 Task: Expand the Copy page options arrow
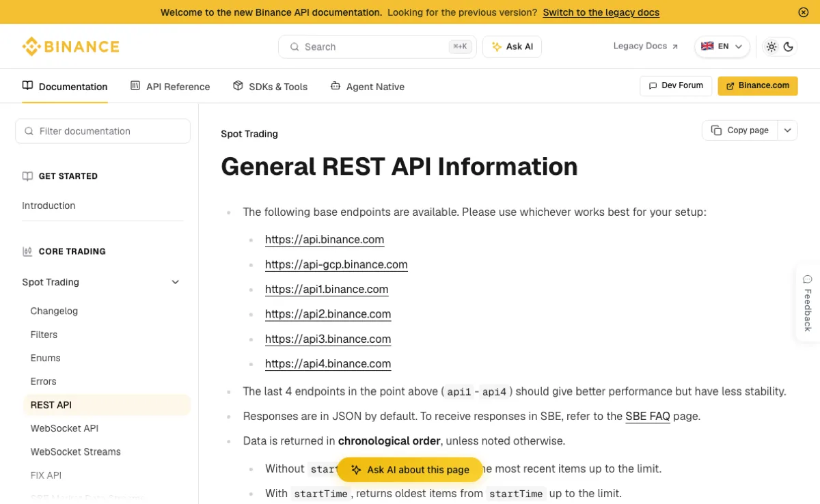click(x=788, y=130)
